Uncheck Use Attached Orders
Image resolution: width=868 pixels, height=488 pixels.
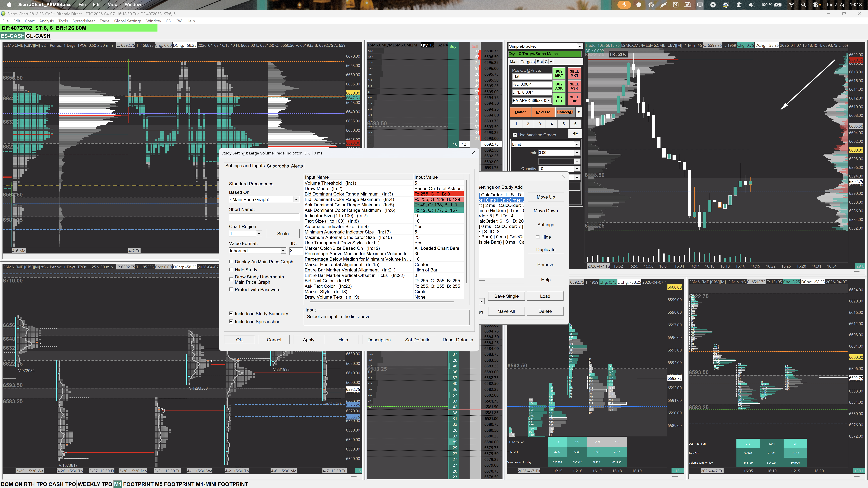pyautogui.click(x=515, y=135)
